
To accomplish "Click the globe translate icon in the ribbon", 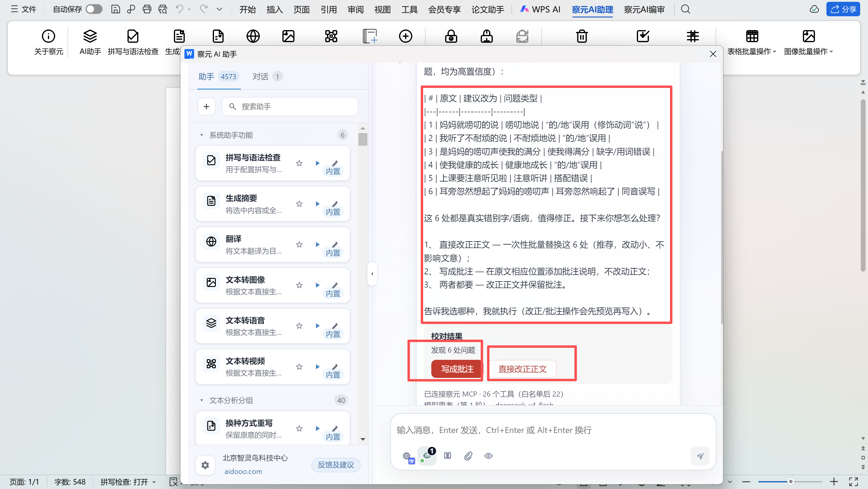I will tap(253, 36).
